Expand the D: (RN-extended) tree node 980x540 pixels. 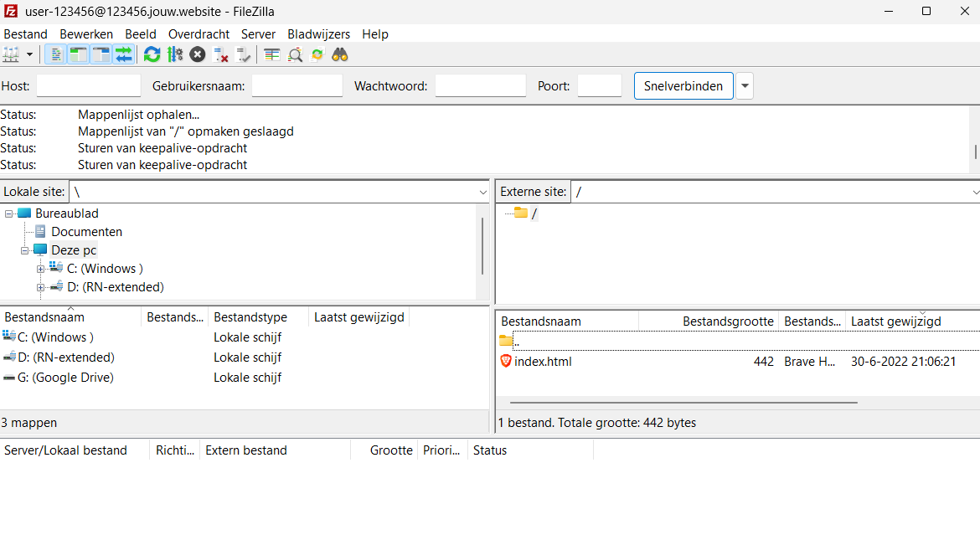click(x=41, y=287)
